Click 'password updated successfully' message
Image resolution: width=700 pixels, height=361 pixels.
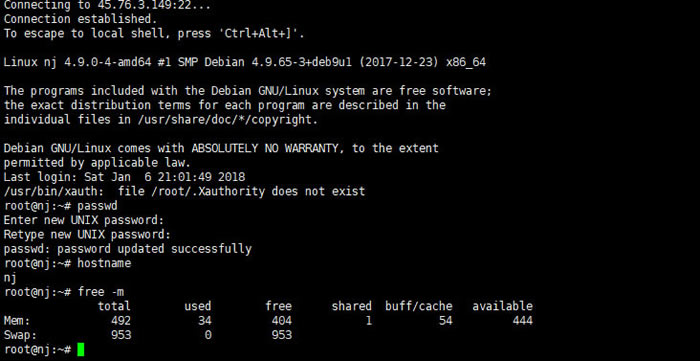click(154, 249)
